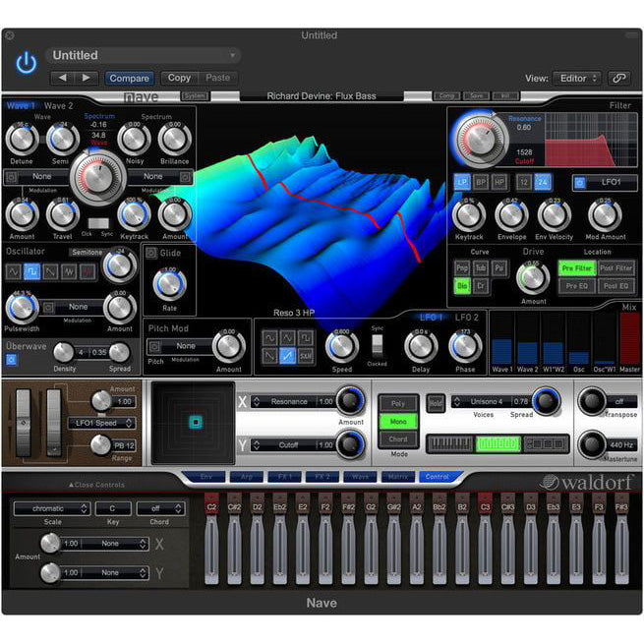Switch to the Wave 2 tab
This screenshot has height=644, width=644.
point(58,105)
